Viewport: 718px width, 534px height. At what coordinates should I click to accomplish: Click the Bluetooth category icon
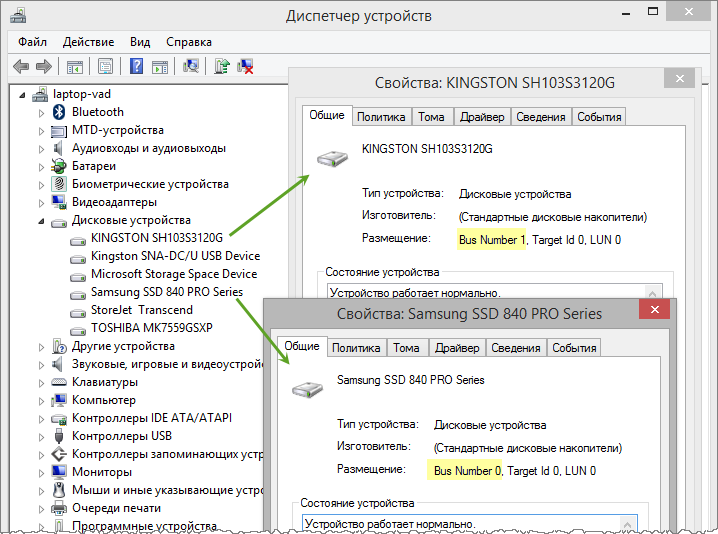(x=59, y=112)
